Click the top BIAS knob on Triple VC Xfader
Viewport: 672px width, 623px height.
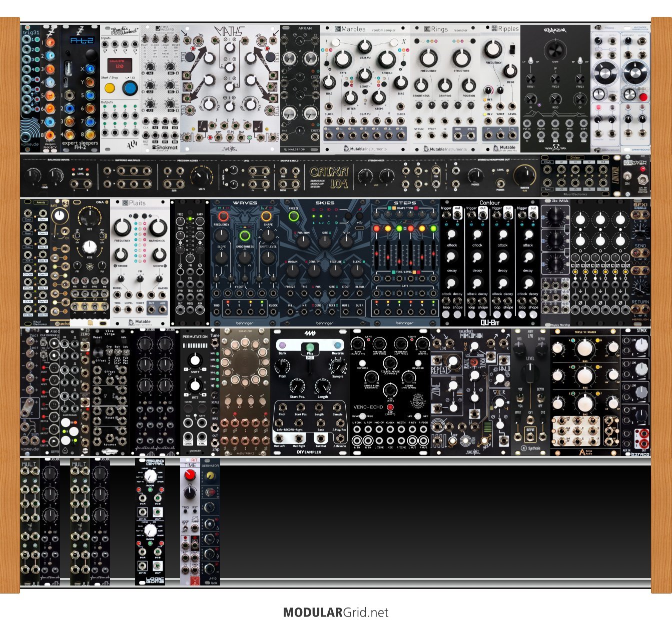[585, 348]
